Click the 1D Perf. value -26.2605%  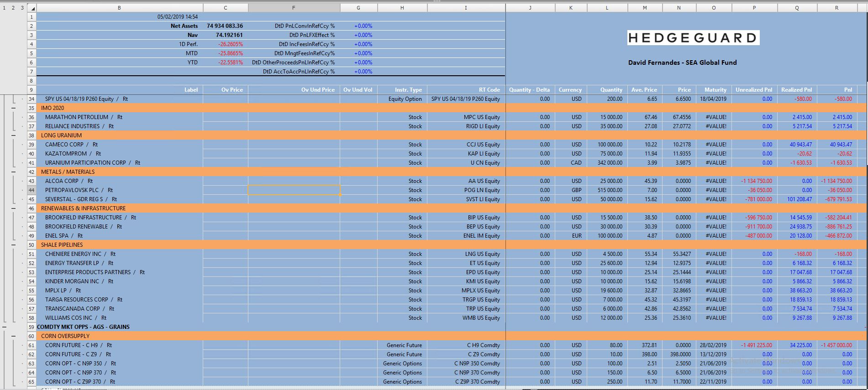[231, 44]
